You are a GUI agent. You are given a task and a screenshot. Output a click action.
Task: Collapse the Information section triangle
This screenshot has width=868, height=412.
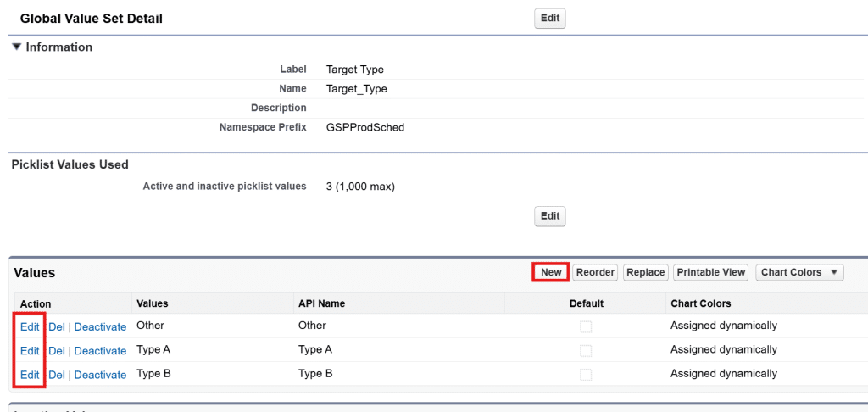(16, 47)
